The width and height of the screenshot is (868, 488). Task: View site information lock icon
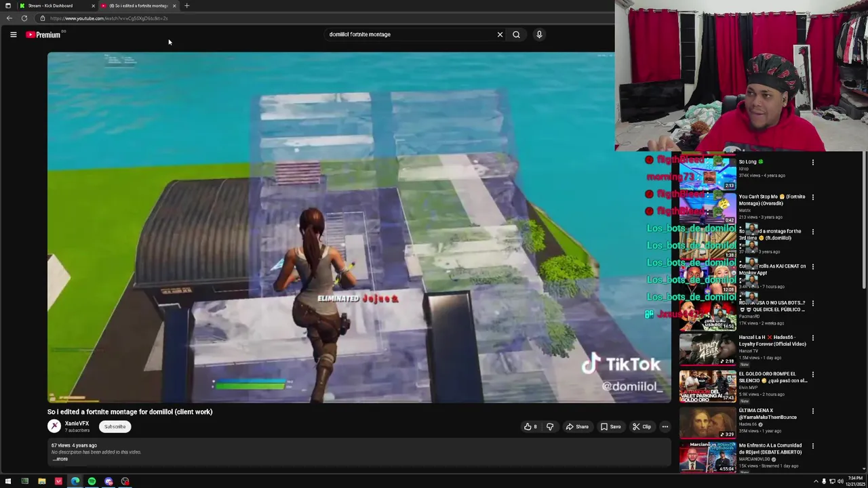coord(42,18)
